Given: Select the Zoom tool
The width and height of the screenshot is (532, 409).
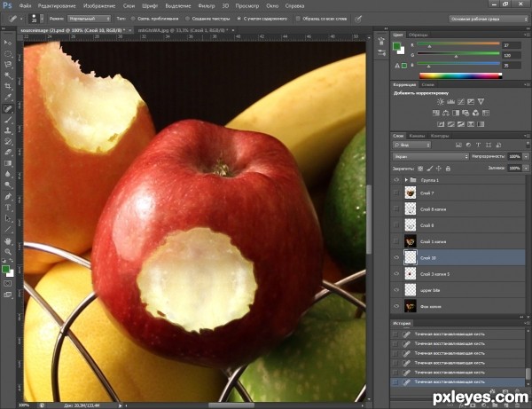Looking at the screenshot, I should coord(8,251).
